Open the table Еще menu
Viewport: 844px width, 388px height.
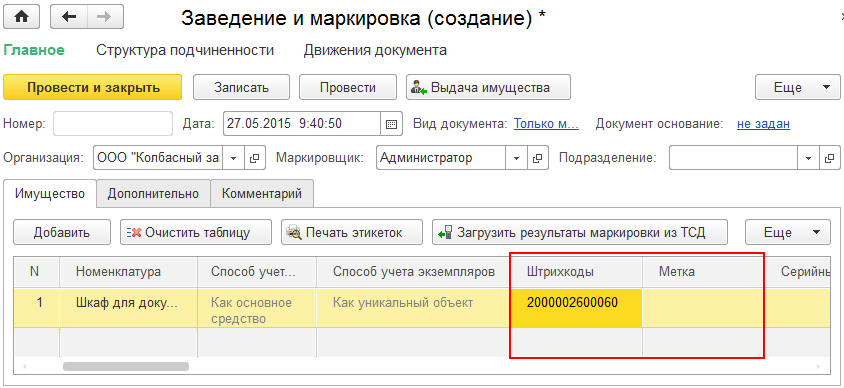click(787, 232)
